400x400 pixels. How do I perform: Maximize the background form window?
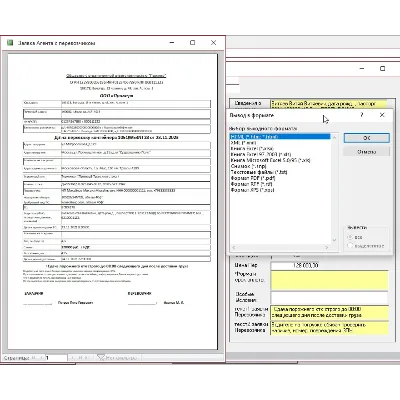tap(383, 68)
